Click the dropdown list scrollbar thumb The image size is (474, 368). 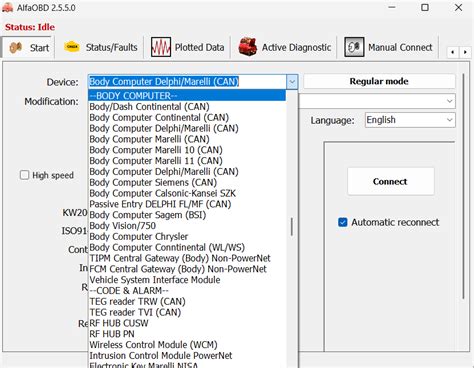(292, 227)
